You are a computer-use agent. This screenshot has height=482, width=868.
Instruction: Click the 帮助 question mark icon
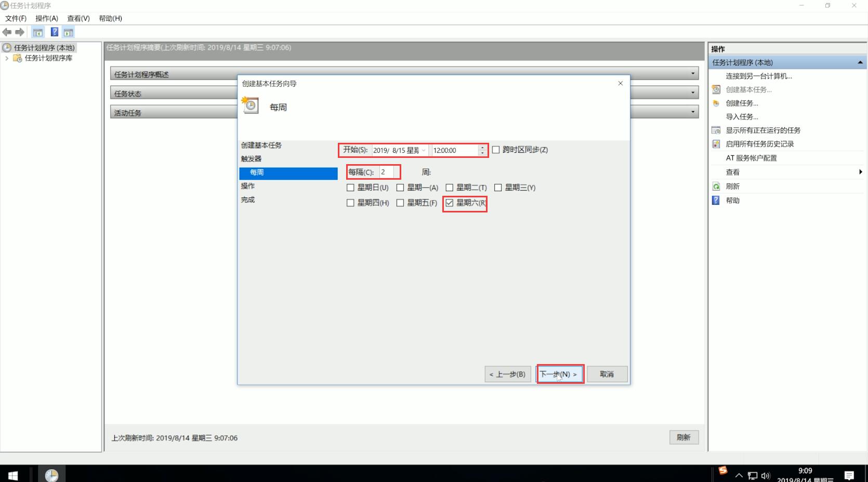tap(716, 200)
